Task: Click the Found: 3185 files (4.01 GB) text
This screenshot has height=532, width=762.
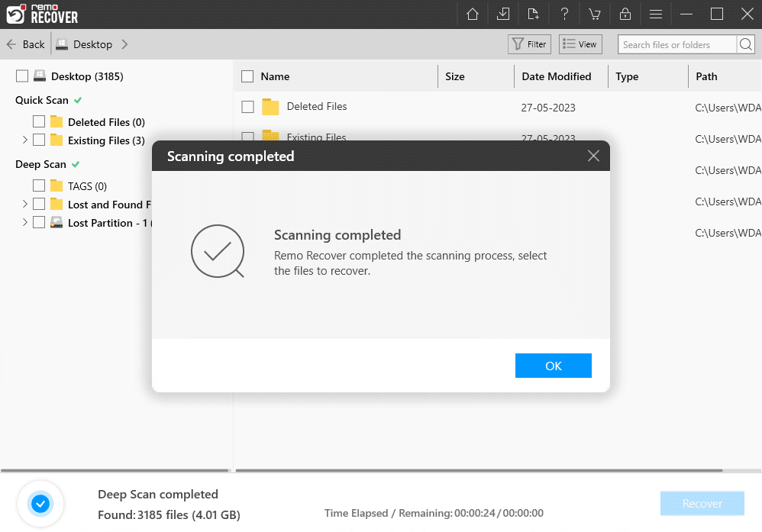Action: tap(169, 514)
